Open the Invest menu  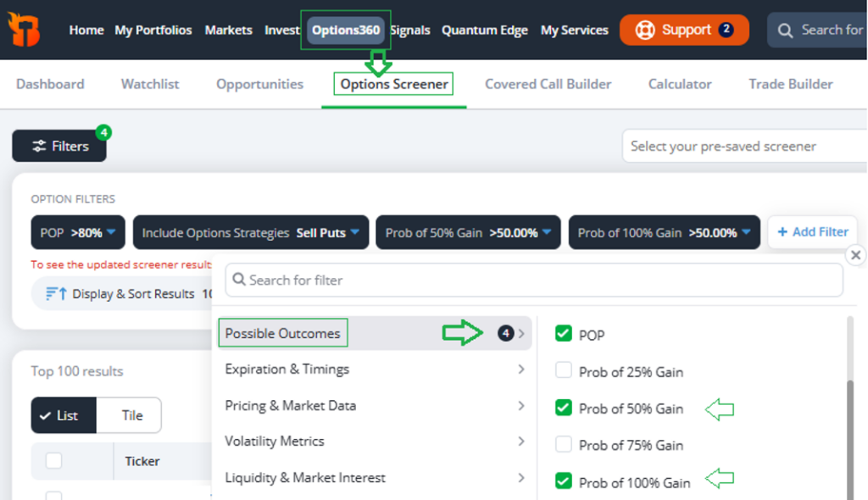point(281,30)
